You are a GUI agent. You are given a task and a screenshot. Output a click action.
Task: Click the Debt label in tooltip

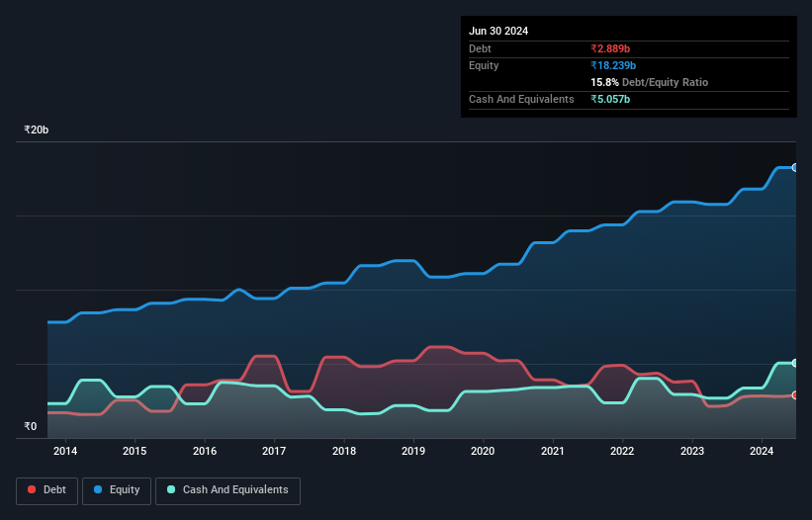[x=480, y=48]
